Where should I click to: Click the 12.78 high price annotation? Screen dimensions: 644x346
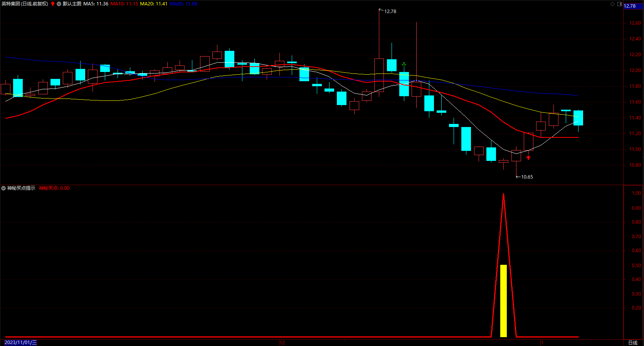pos(390,12)
